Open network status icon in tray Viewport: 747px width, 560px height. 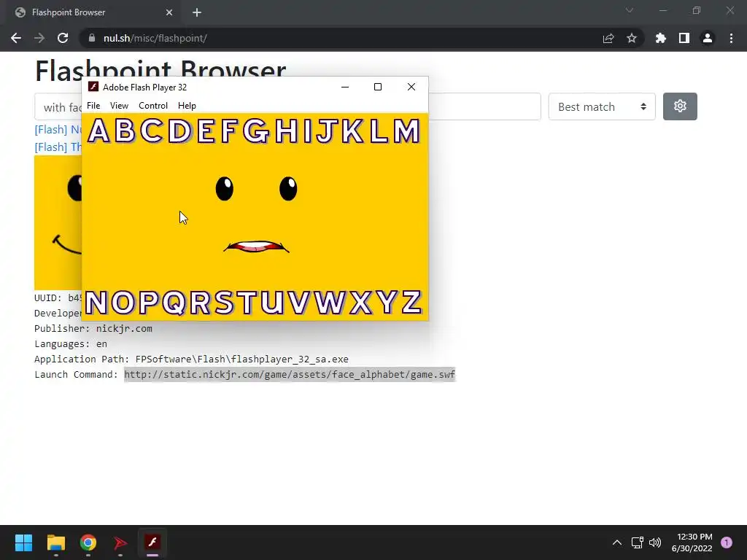637,542
